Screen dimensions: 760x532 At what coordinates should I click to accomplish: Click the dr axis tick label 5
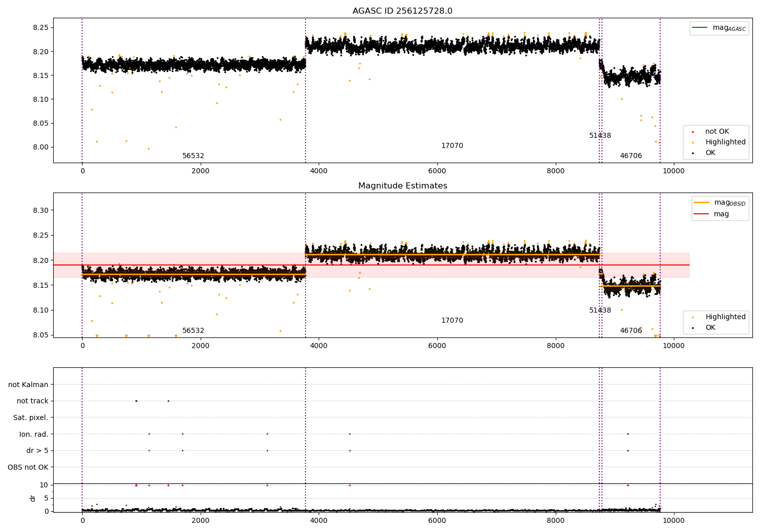(46, 499)
